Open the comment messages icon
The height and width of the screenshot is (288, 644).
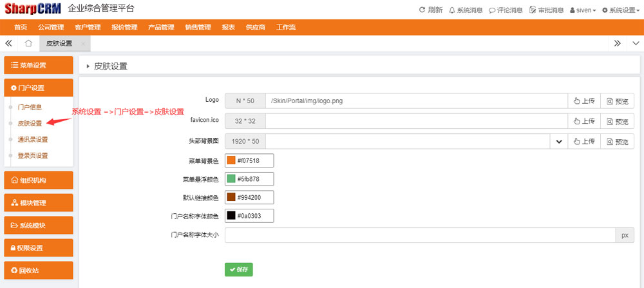pos(493,10)
